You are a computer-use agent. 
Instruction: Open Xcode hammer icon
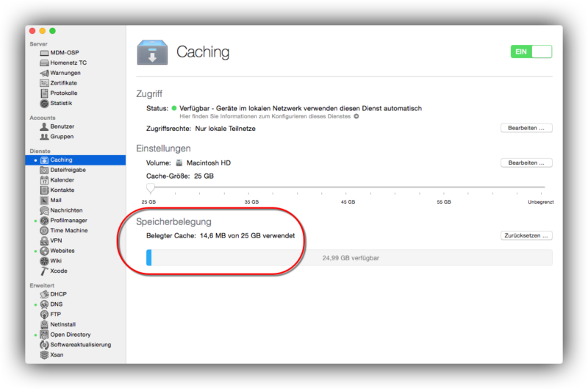point(44,271)
